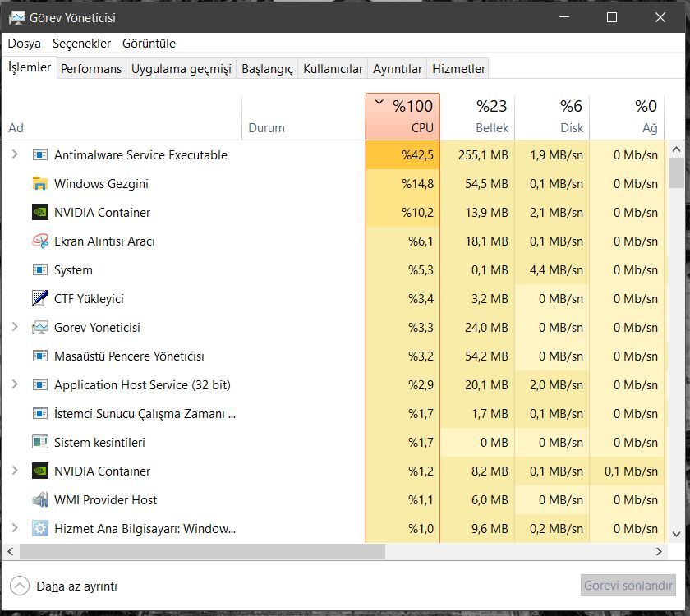Click the Masaüstü Pencere Yöneticisi icon
The height and width of the screenshot is (616, 690).
pyautogui.click(x=40, y=356)
